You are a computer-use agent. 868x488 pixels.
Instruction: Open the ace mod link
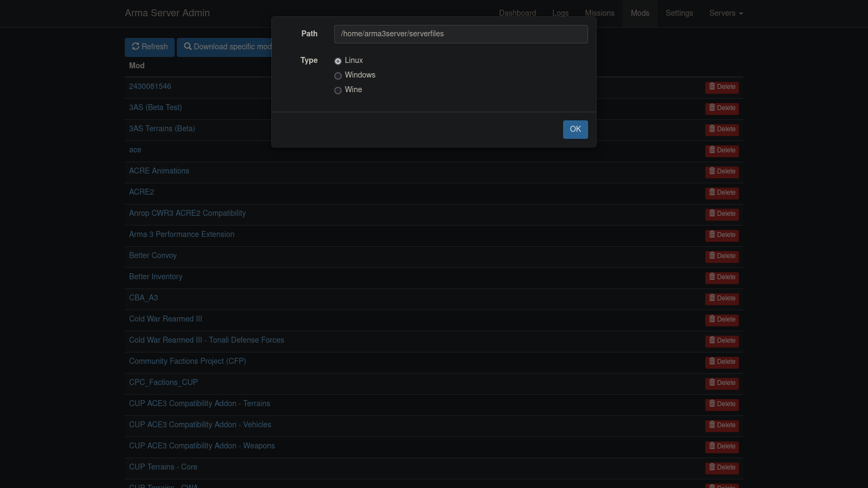[x=135, y=150]
